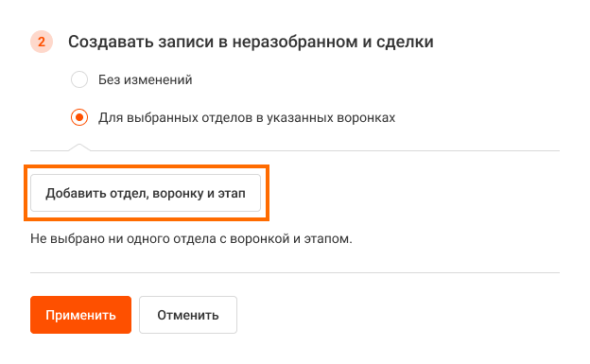Click the orange dot inside the selected radio
The height and width of the screenshot is (364, 590).
pyautogui.click(x=79, y=117)
